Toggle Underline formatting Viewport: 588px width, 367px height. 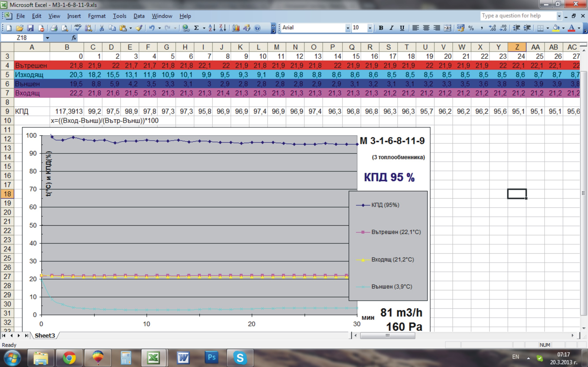[x=402, y=28]
